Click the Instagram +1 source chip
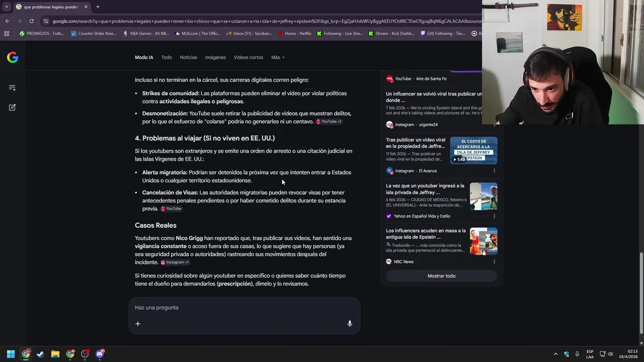The height and width of the screenshot is (362, 644). coord(175,262)
